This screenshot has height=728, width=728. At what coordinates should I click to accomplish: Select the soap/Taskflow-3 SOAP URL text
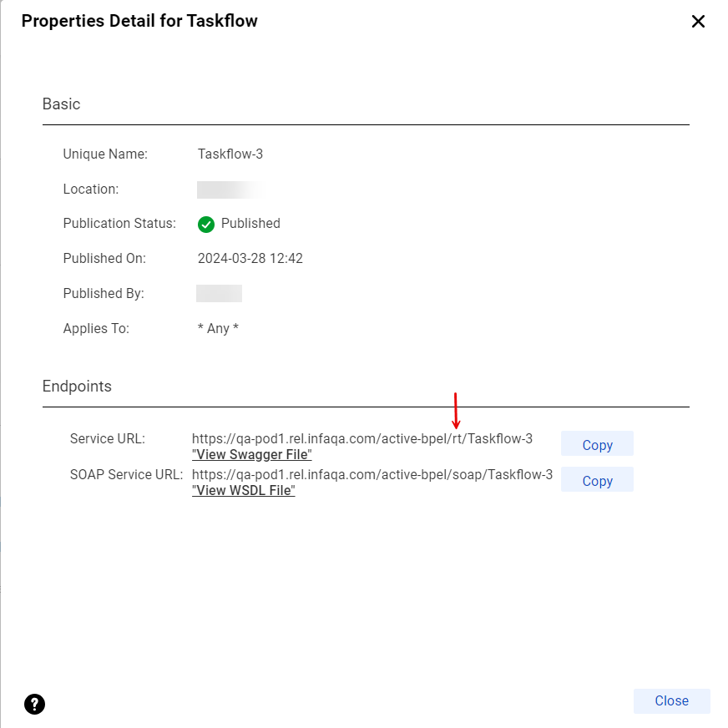[372, 474]
